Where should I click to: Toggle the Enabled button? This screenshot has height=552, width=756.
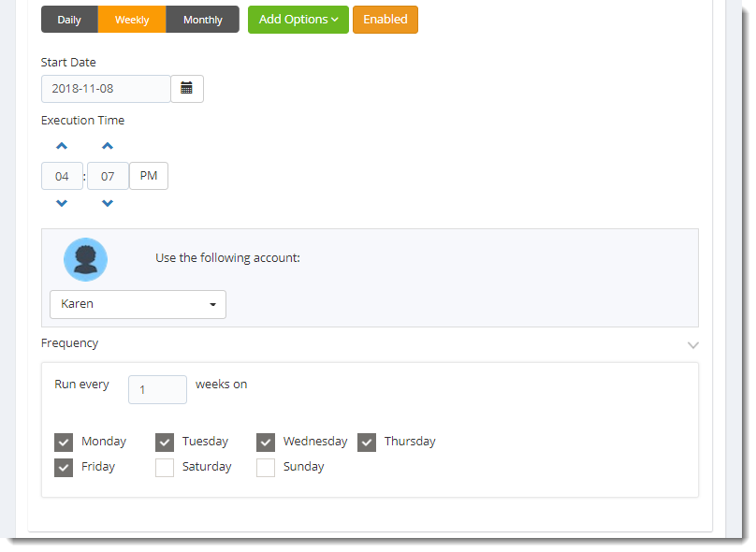(x=385, y=20)
